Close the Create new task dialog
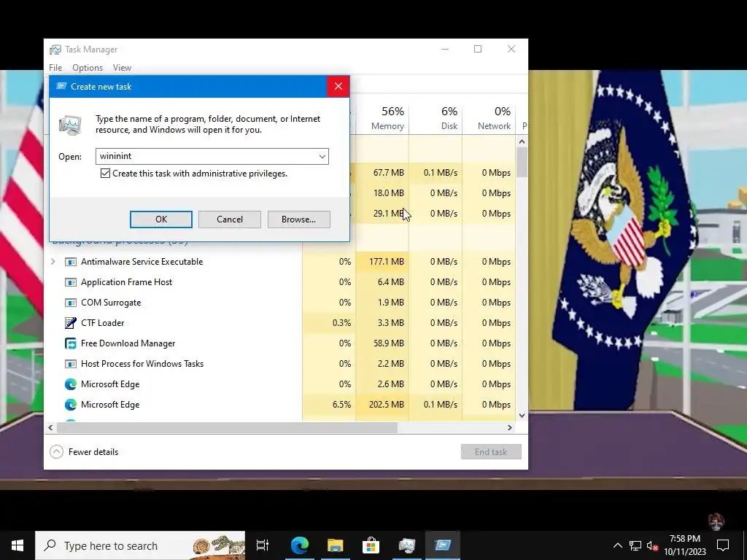Viewport: 747px width, 560px height. [338, 86]
